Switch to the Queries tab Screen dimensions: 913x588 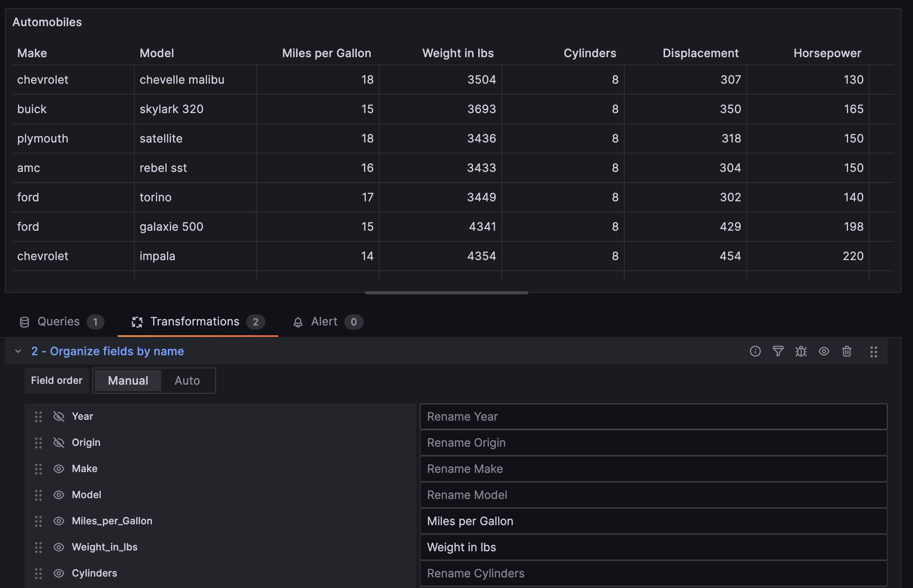(x=58, y=322)
